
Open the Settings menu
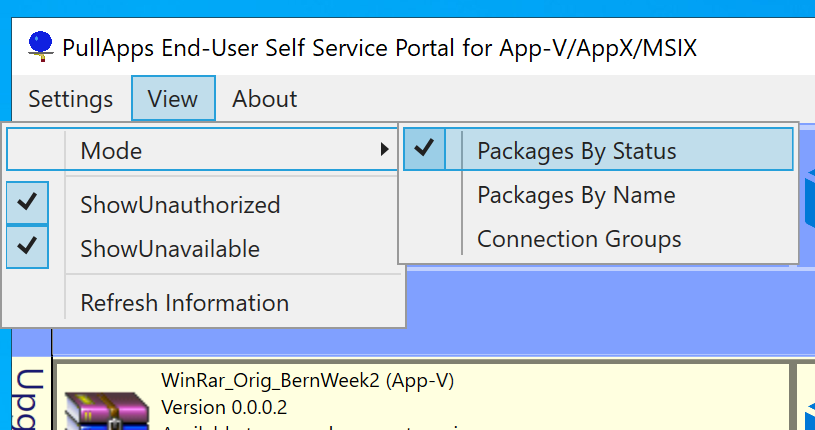(70, 99)
